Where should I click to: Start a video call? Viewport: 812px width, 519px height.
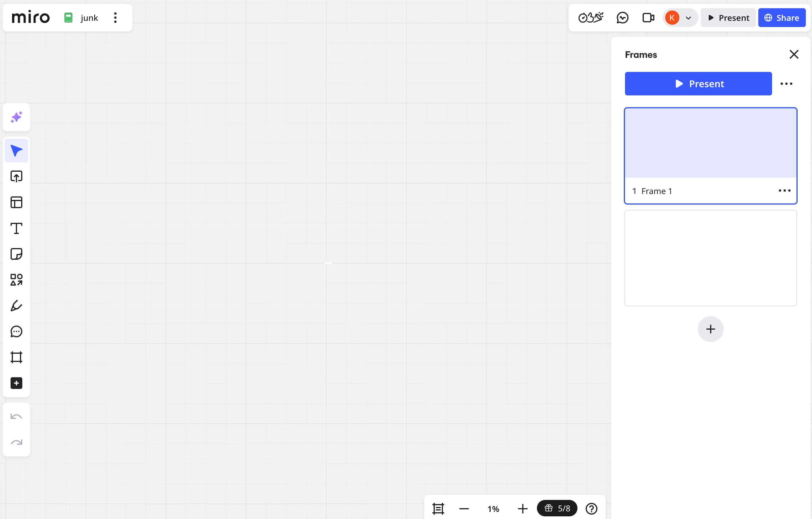click(x=648, y=18)
